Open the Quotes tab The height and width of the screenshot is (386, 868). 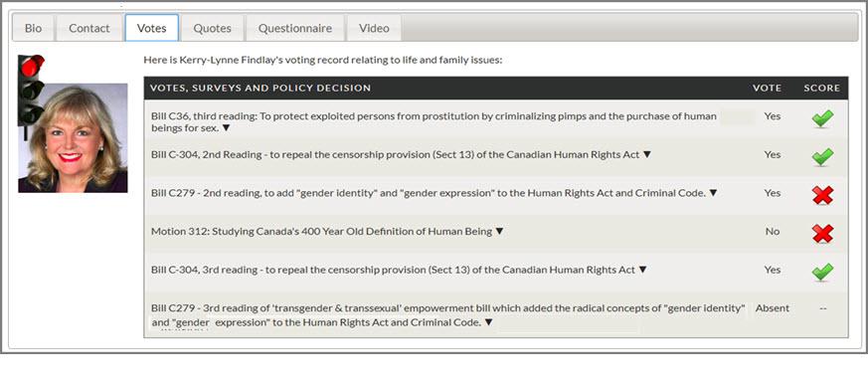[212, 28]
